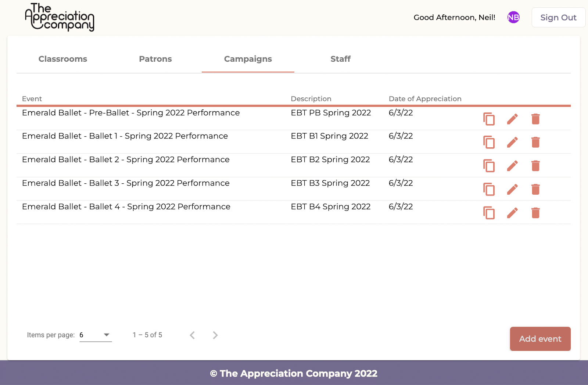Duplicate the Ballet 1 event row
Image resolution: width=588 pixels, height=385 pixels.
click(x=489, y=142)
